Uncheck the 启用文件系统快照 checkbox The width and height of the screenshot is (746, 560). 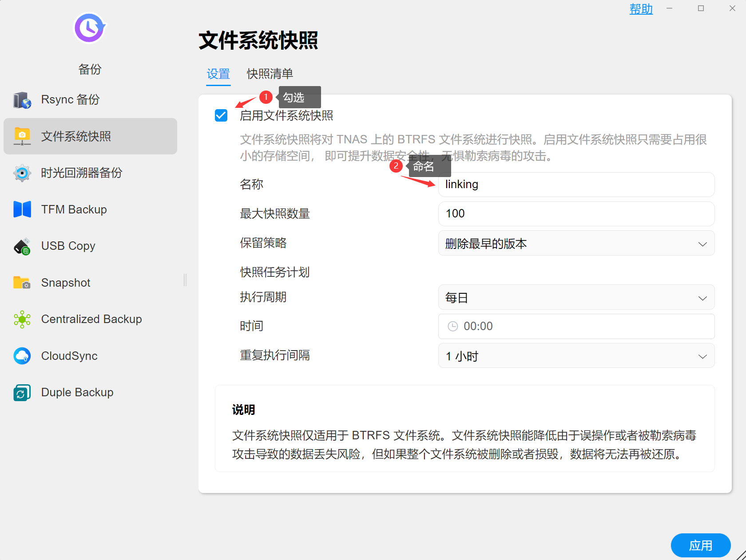pos(221,116)
